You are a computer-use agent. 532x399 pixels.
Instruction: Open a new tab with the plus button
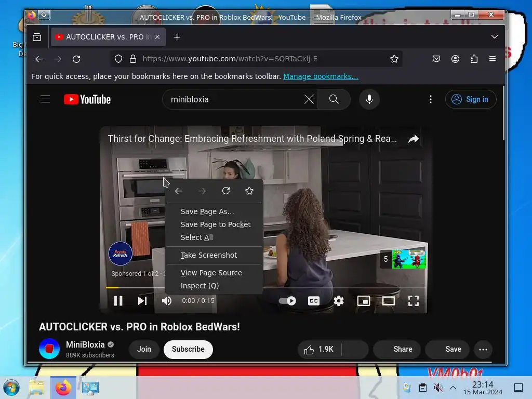(177, 37)
